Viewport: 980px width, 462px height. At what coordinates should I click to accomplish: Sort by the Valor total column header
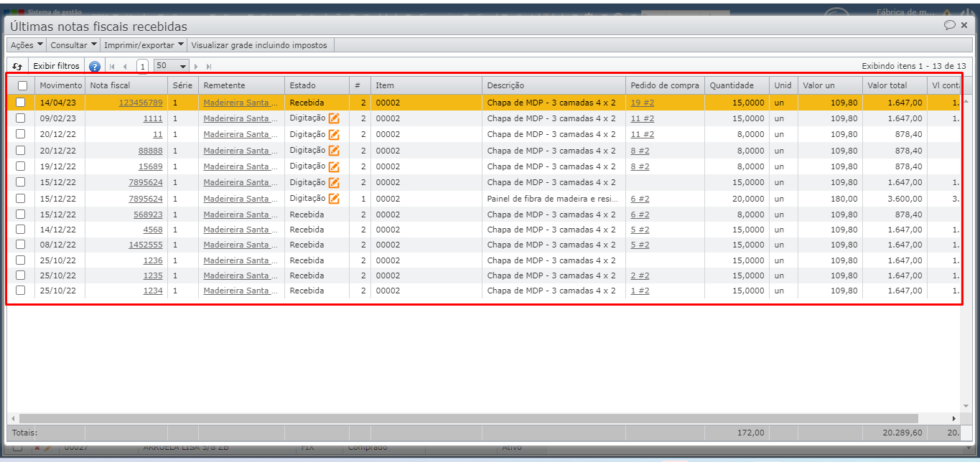(x=887, y=85)
